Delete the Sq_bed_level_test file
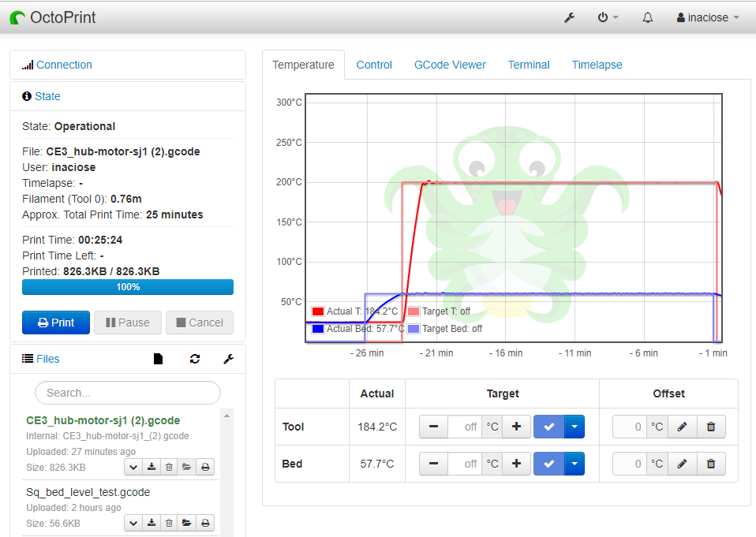Viewport: 756px width, 537px height. [x=169, y=523]
